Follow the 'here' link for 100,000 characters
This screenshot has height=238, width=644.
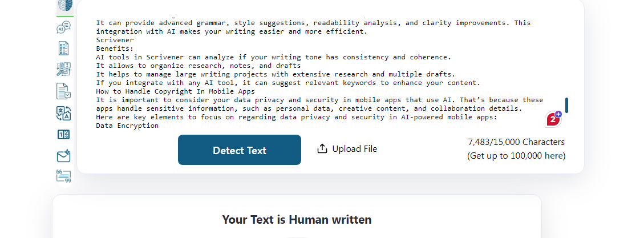[553, 156]
